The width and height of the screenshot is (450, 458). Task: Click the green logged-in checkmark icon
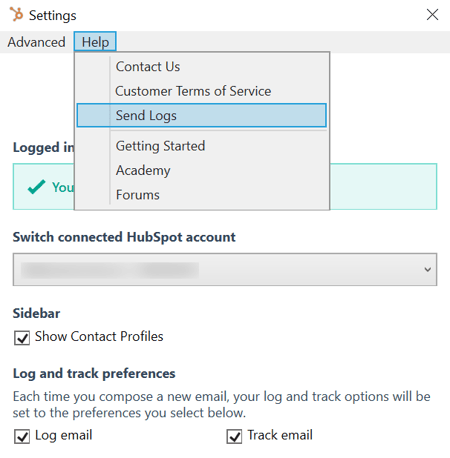pos(36,187)
